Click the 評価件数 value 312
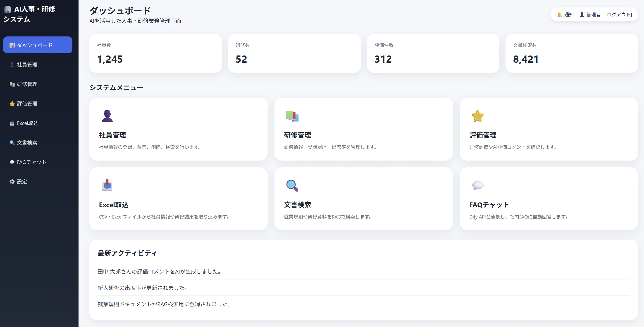The image size is (644, 327). pos(383,59)
